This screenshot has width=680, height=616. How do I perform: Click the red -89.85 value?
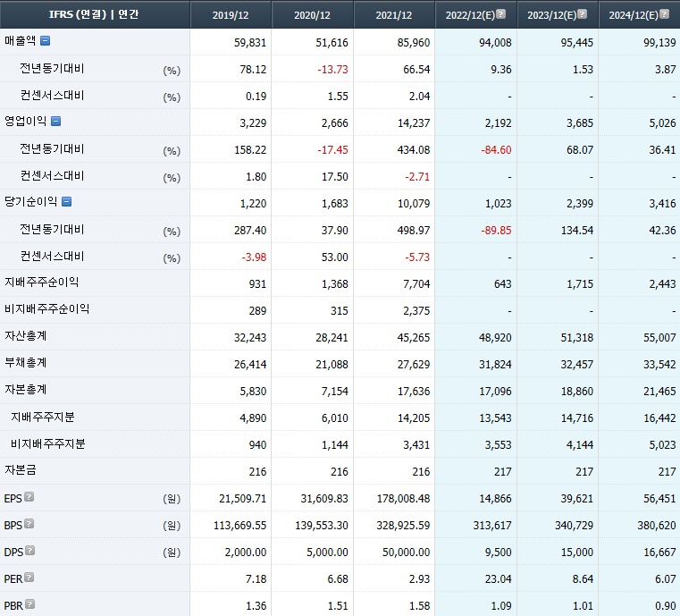tap(496, 231)
